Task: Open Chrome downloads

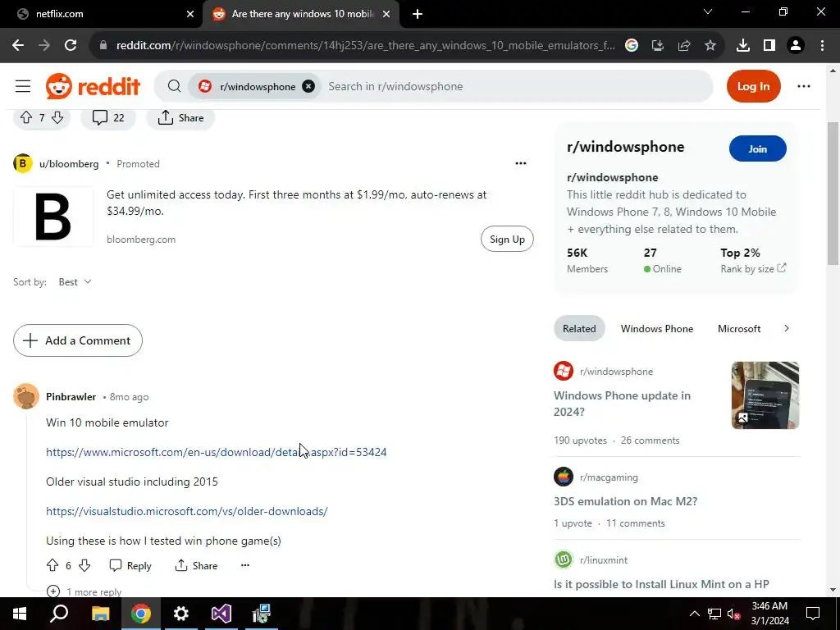Action: pyautogui.click(x=743, y=46)
